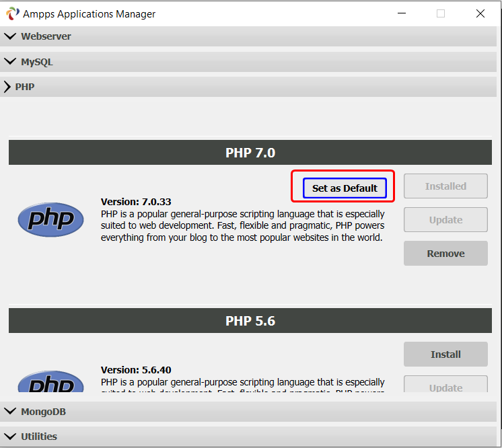Click the PHP 5.6 header bar
502x448 pixels.
click(x=250, y=321)
